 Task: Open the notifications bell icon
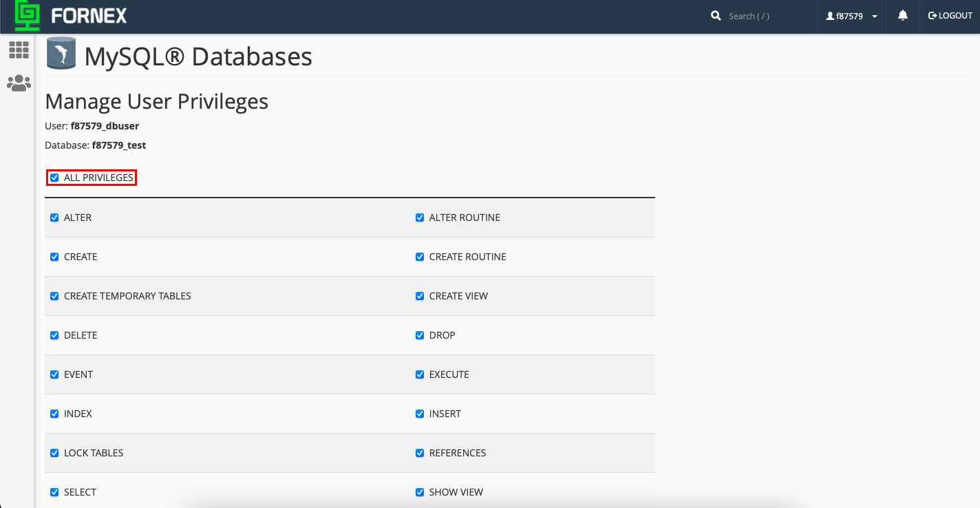point(903,15)
